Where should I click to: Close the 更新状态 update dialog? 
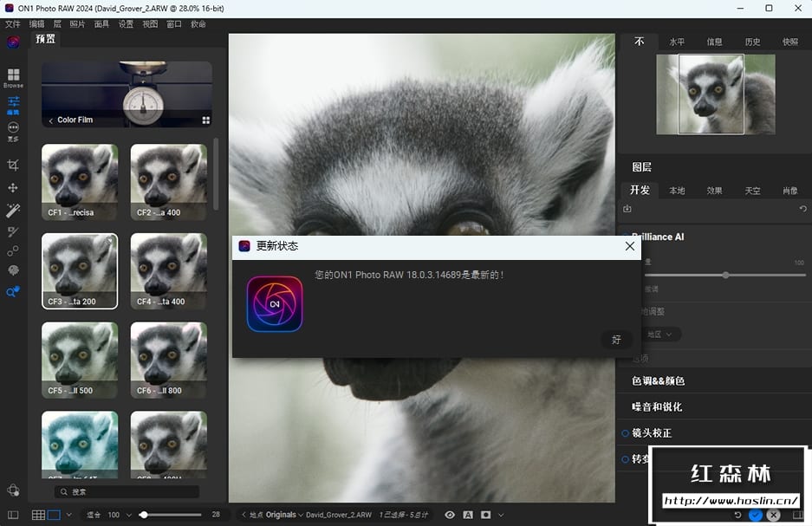click(x=630, y=246)
